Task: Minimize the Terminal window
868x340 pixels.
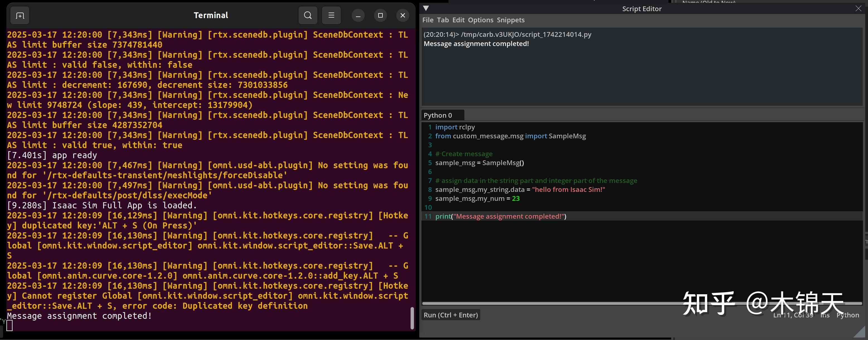Action: [x=358, y=16]
